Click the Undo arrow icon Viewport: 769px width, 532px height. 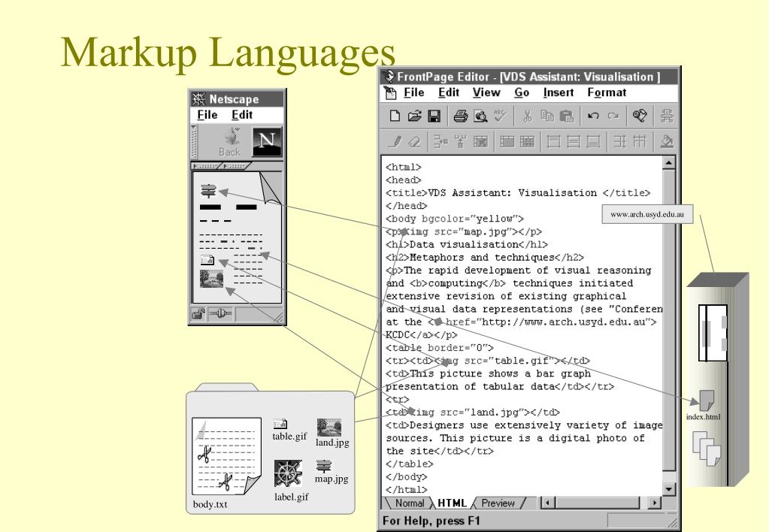tap(593, 116)
